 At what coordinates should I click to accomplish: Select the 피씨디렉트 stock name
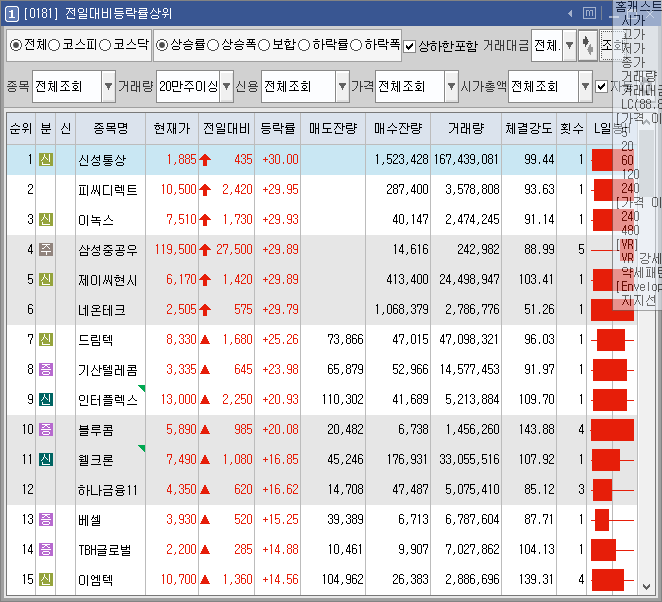[108, 190]
